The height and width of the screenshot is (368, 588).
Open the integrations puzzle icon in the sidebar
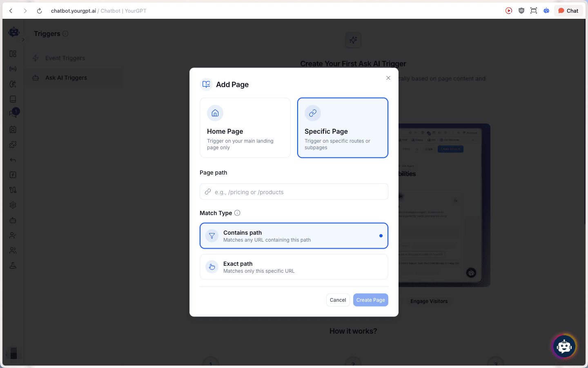point(13,144)
